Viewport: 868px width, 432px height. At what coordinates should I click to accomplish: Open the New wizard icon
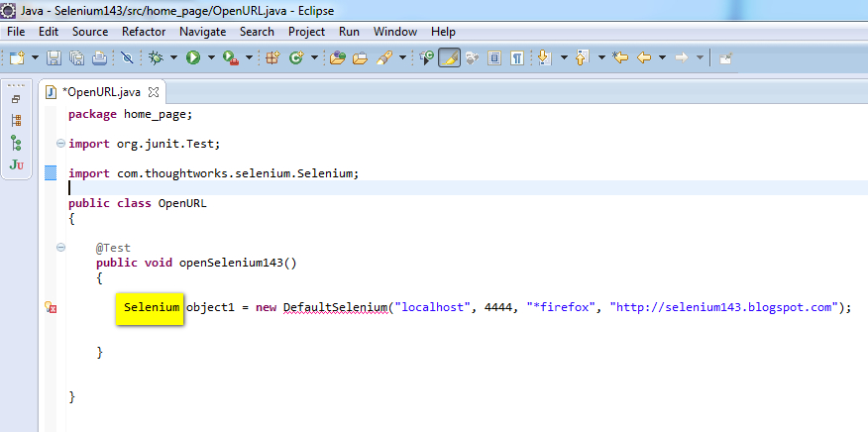[x=17, y=57]
